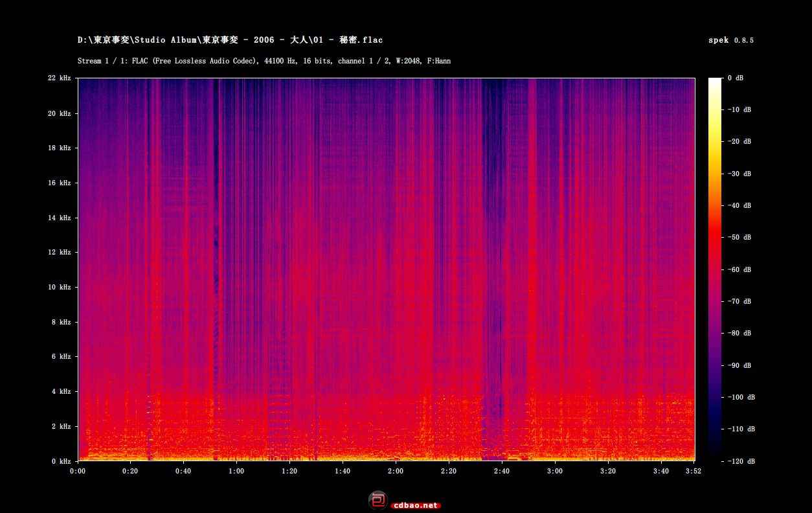This screenshot has height=513, width=812.
Task: Click the 1:20 time axis label
Action: (289, 472)
